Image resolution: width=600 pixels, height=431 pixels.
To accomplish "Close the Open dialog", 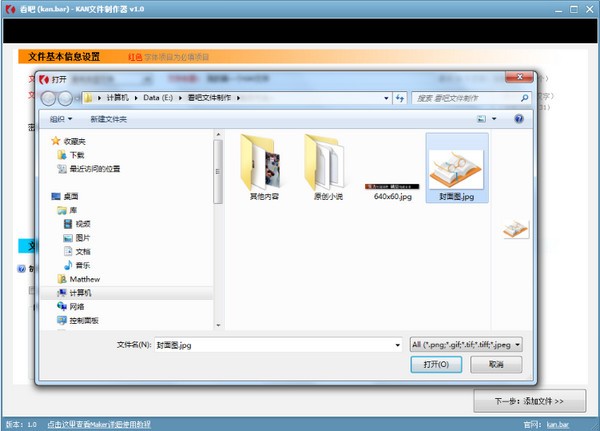I will [519, 77].
